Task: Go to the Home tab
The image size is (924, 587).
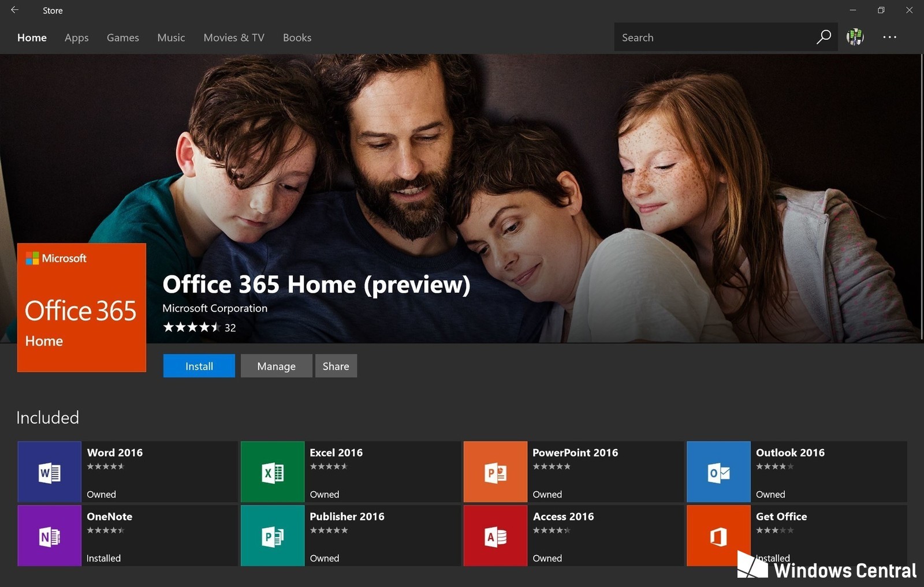Action: pos(32,38)
